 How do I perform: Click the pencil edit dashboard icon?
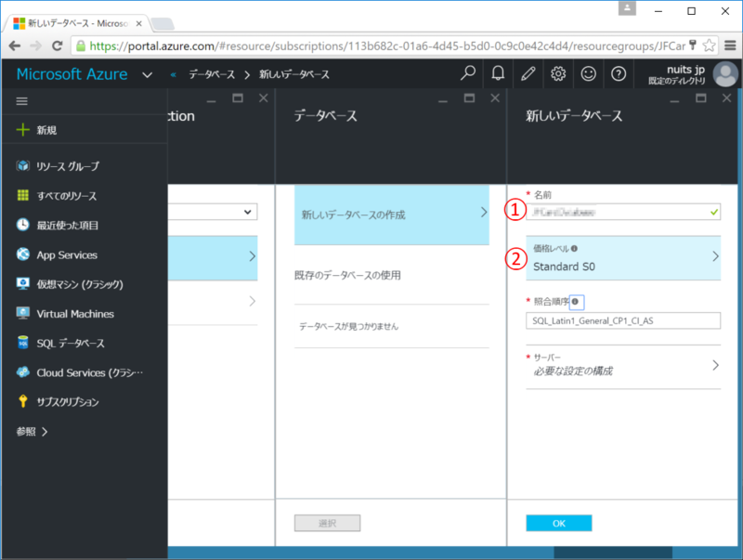(528, 73)
